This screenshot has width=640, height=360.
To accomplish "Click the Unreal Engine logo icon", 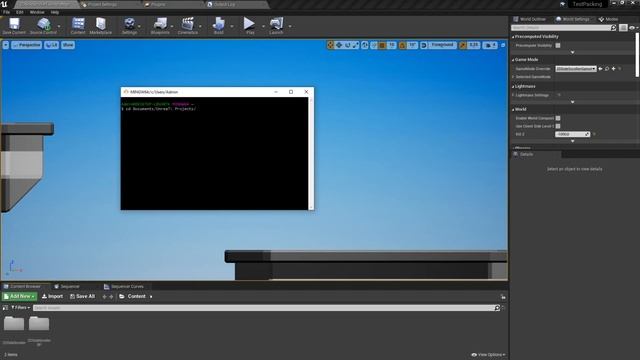I will point(4,4).
